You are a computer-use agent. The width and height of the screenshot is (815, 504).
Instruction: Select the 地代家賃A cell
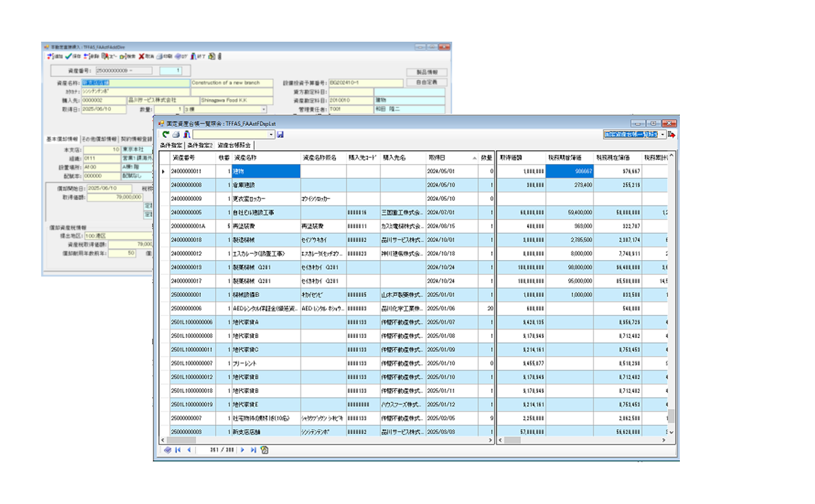[x=266, y=322]
